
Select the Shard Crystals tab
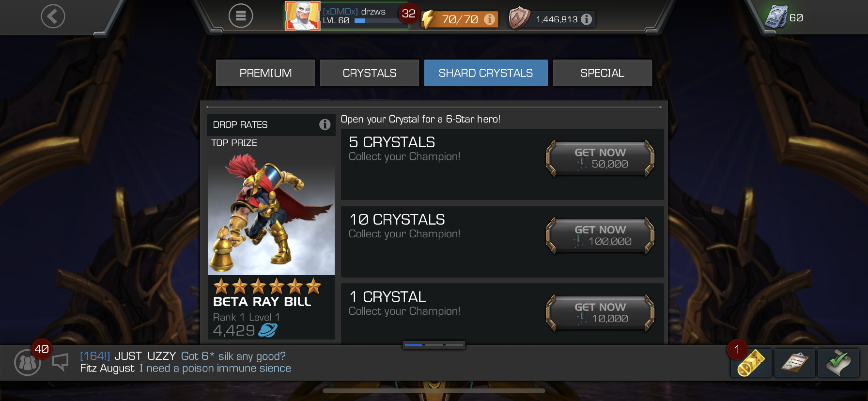[486, 73]
